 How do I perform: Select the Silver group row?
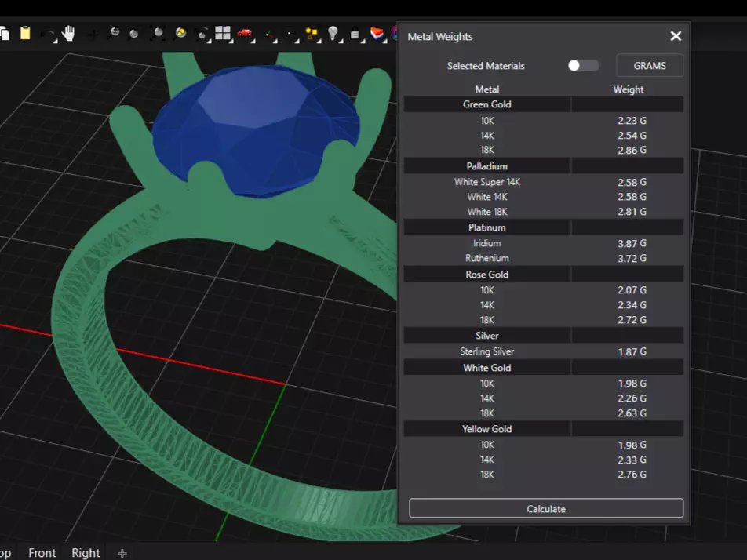[544, 336]
